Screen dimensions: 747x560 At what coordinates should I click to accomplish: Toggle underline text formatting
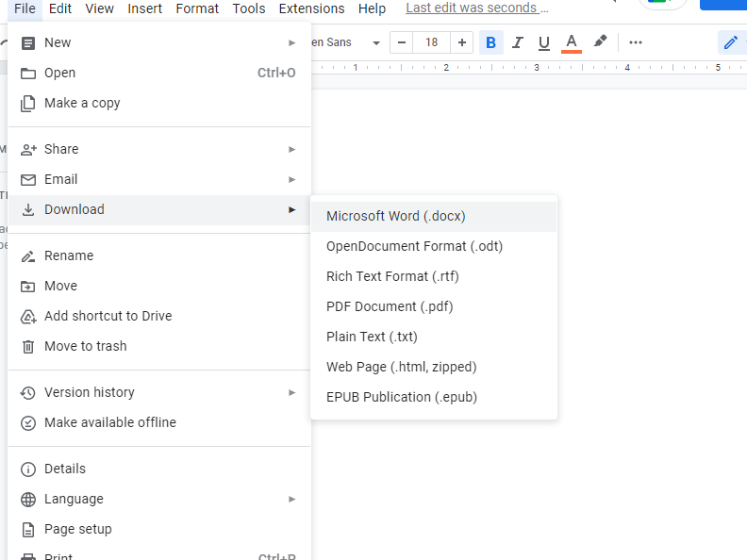click(x=543, y=42)
